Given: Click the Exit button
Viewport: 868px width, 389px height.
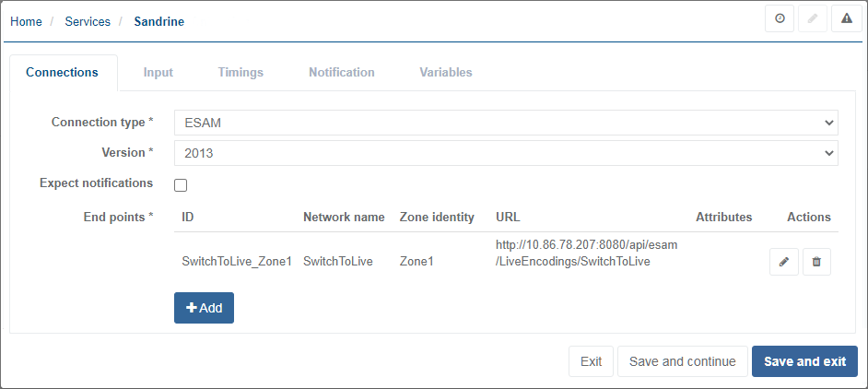Looking at the screenshot, I should tap(591, 361).
